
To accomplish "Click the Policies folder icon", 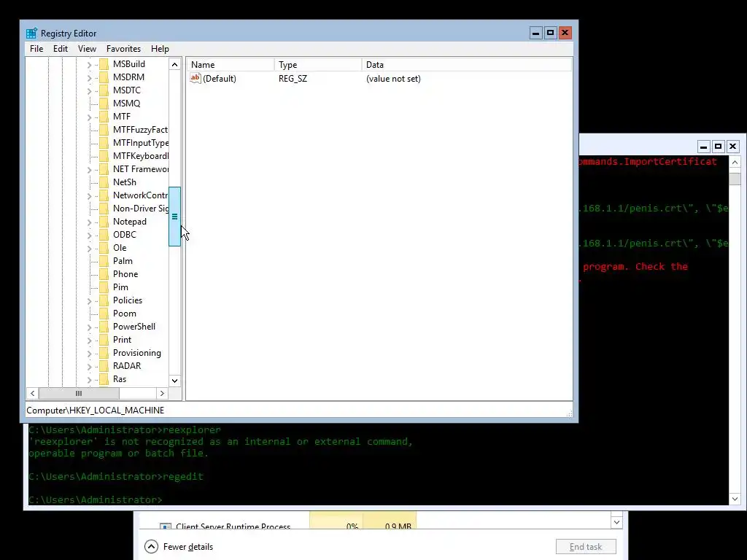I will (x=104, y=300).
